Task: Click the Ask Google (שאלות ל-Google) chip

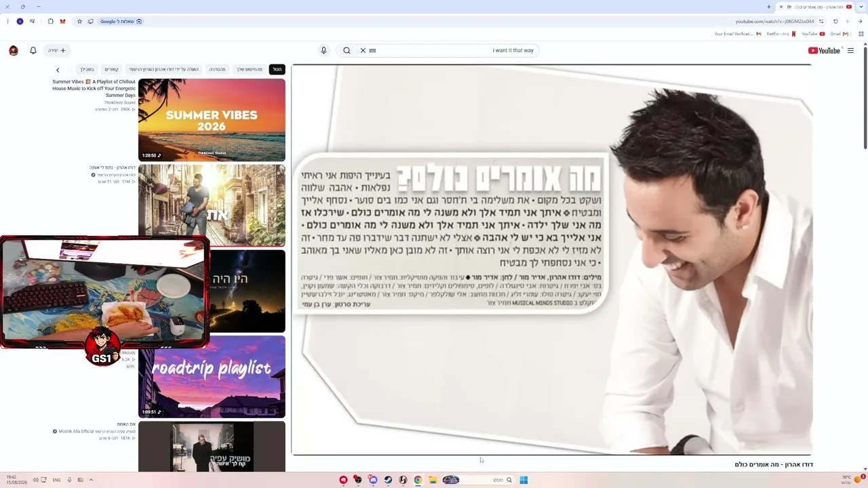Action: [121, 21]
